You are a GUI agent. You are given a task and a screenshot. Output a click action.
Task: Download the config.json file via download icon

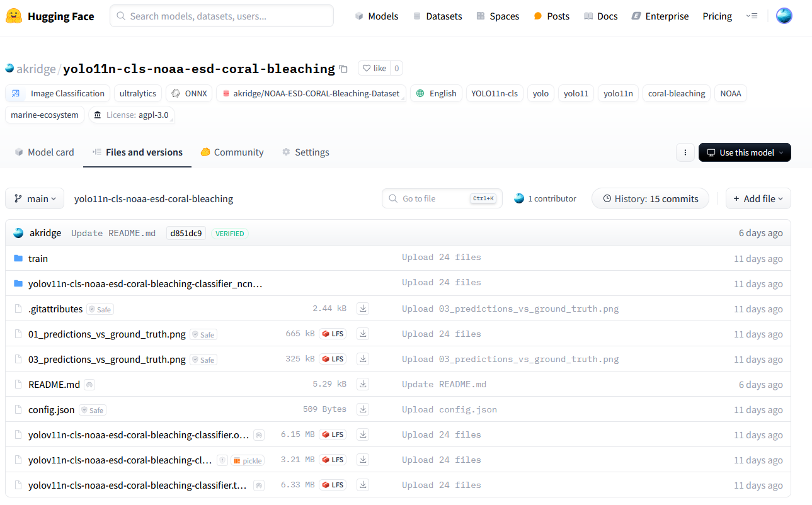(x=363, y=409)
